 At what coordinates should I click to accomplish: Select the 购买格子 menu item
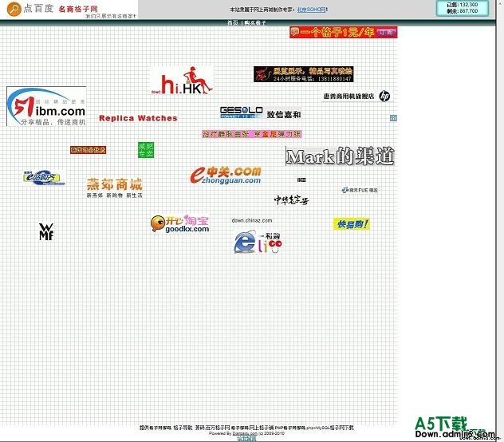(x=255, y=23)
